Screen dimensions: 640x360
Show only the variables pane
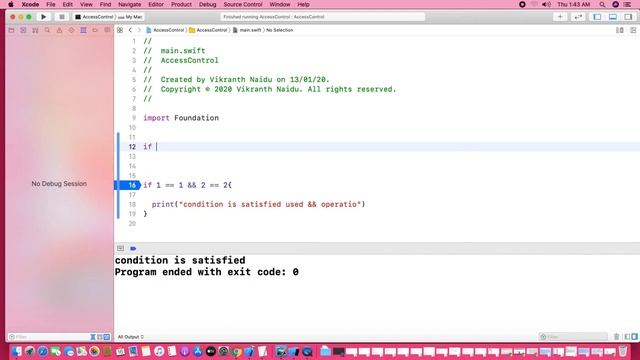(x=627, y=337)
